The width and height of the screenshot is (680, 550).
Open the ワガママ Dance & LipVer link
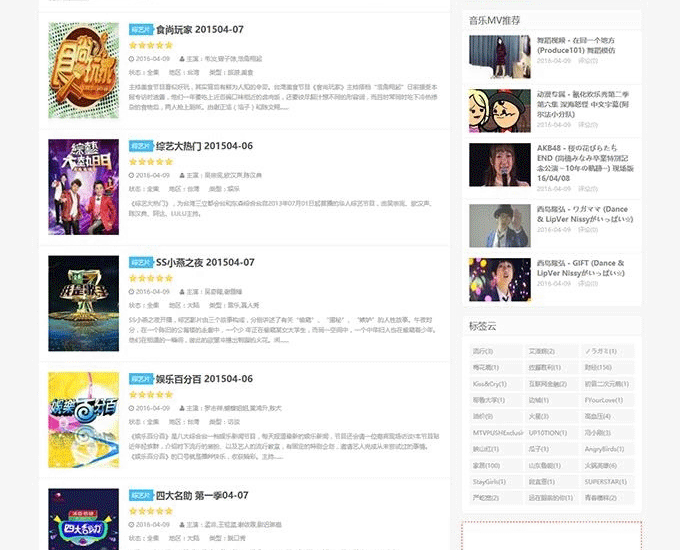[585, 214]
